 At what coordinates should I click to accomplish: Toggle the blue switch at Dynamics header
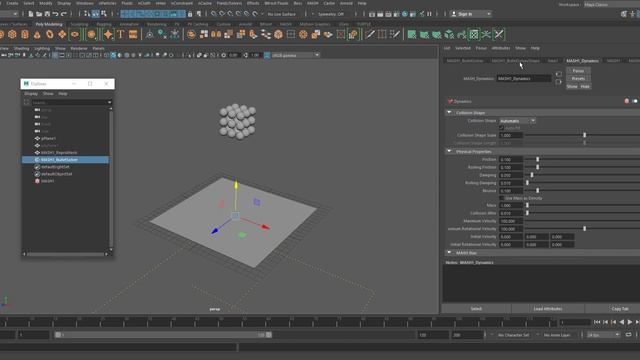tap(635, 101)
